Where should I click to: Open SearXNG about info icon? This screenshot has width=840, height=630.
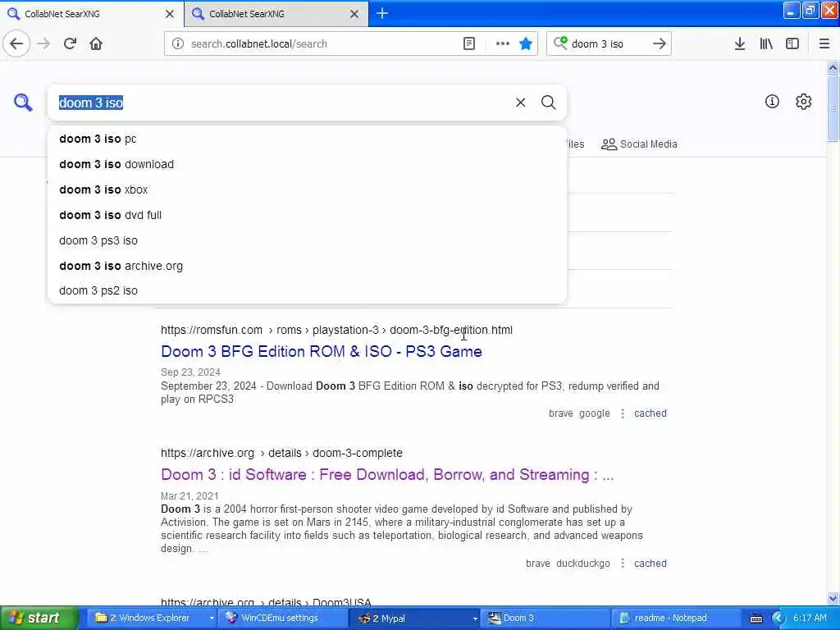772,101
